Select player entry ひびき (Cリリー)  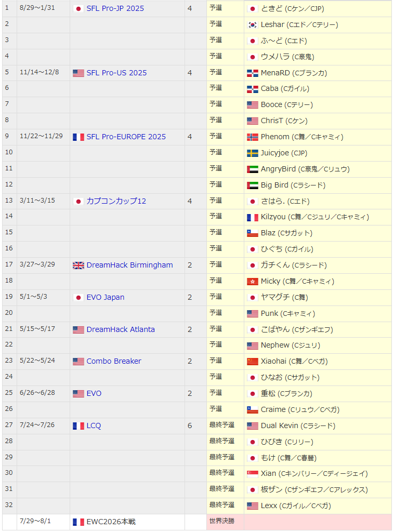287,442
